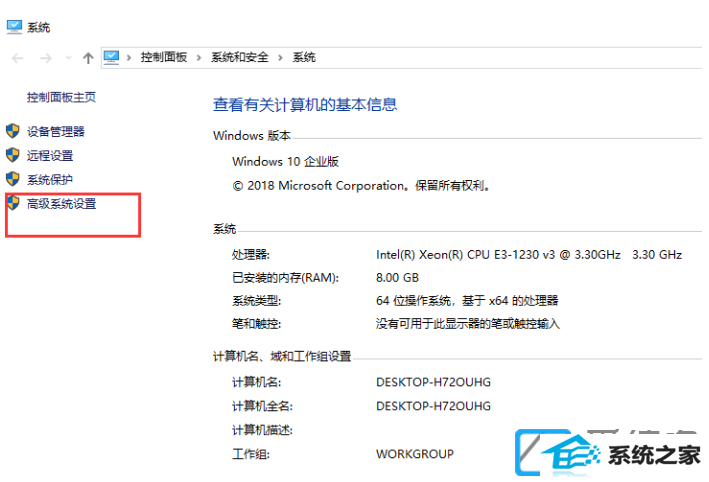This screenshot has height=482, width=709.
Task: Expand chevron before 系统 breadcrumb
Action: 280,57
